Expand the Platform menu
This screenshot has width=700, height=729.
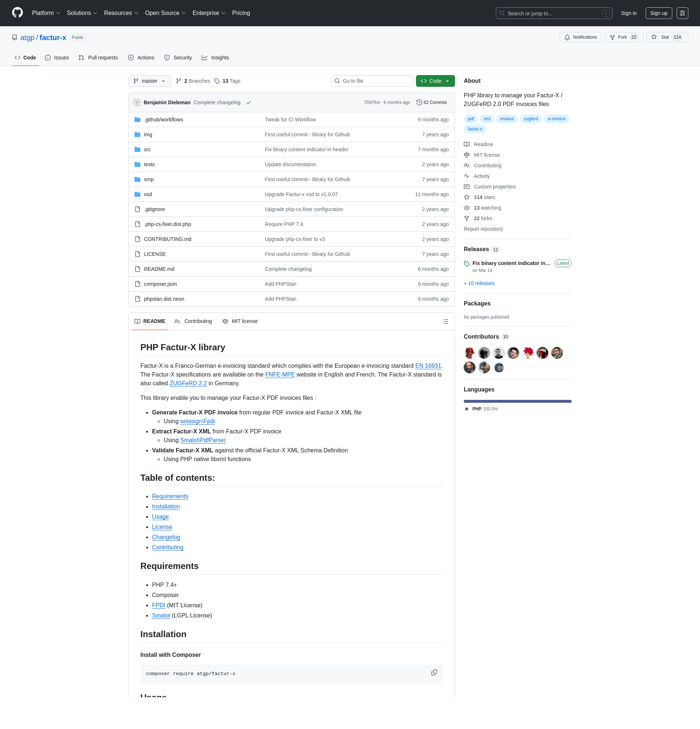(46, 13)
